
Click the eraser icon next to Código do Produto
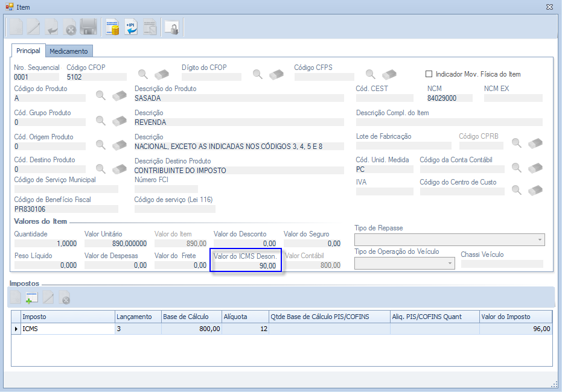point(119,95)
